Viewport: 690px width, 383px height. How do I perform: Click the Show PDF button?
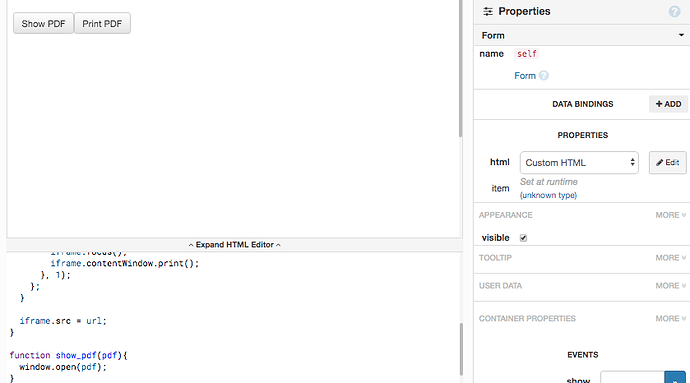pyautogui.click(x=43, y=23)
